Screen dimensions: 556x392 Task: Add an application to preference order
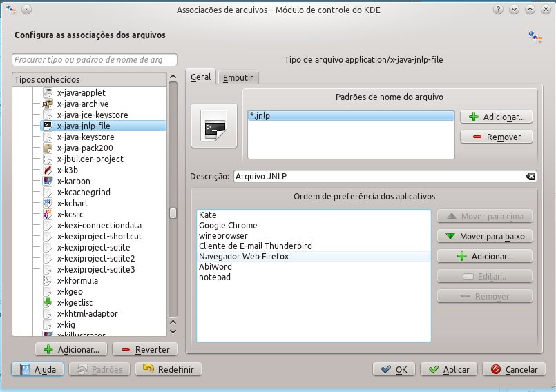pyautogui.click(x=485, y=256)
